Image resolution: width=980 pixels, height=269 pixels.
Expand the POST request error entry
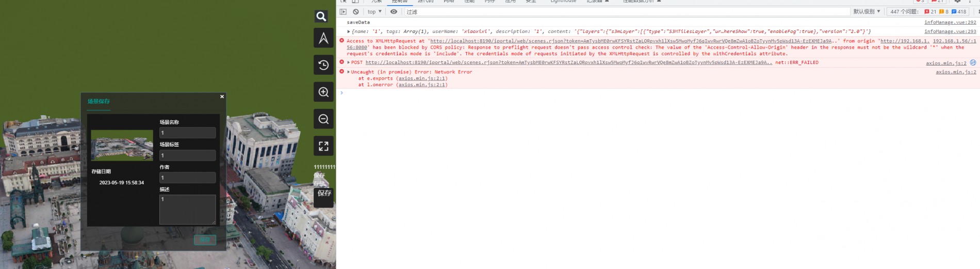pos(349,62)
